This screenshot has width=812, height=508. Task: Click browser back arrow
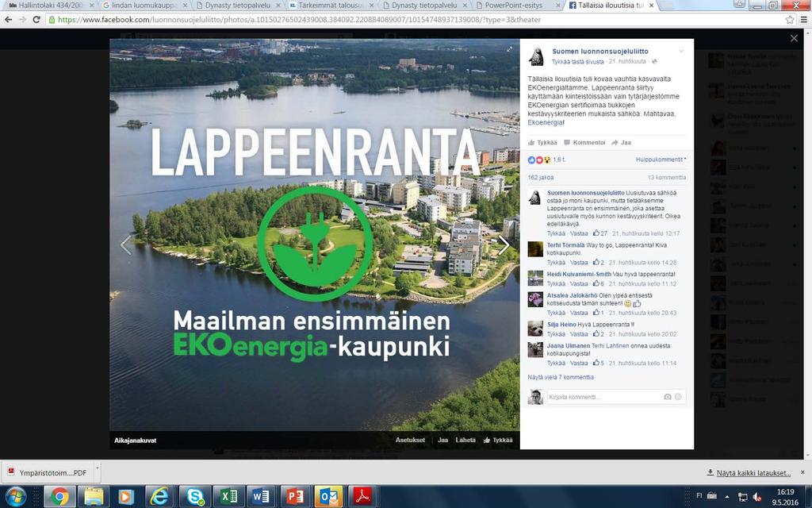(8, 20)
